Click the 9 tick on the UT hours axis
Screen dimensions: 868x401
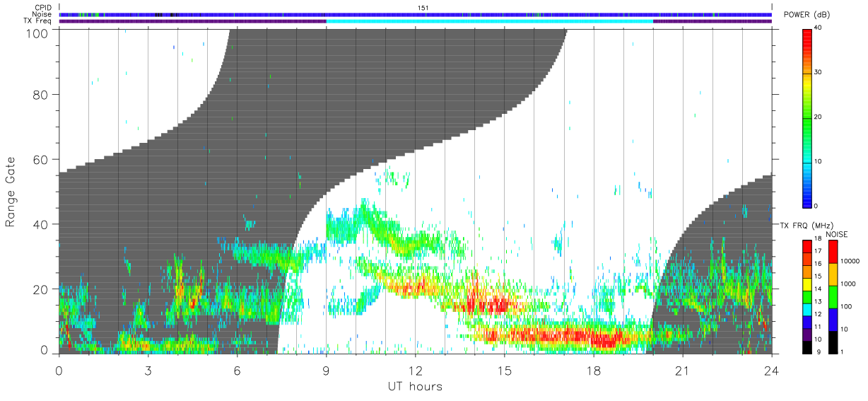coord(326,369)
